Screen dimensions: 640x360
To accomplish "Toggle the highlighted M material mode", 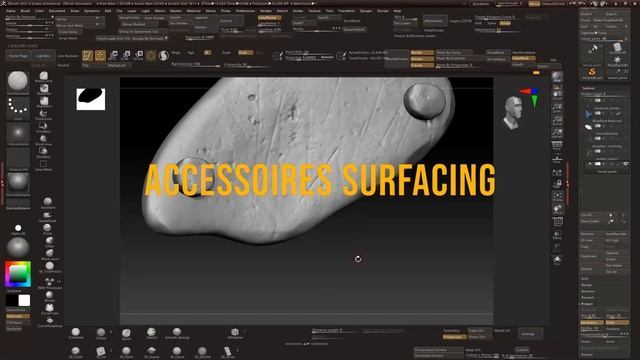I will 207,53.
